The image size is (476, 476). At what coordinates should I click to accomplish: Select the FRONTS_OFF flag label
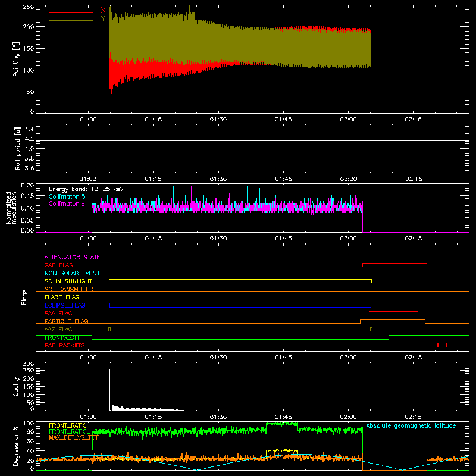pos(62,337)
